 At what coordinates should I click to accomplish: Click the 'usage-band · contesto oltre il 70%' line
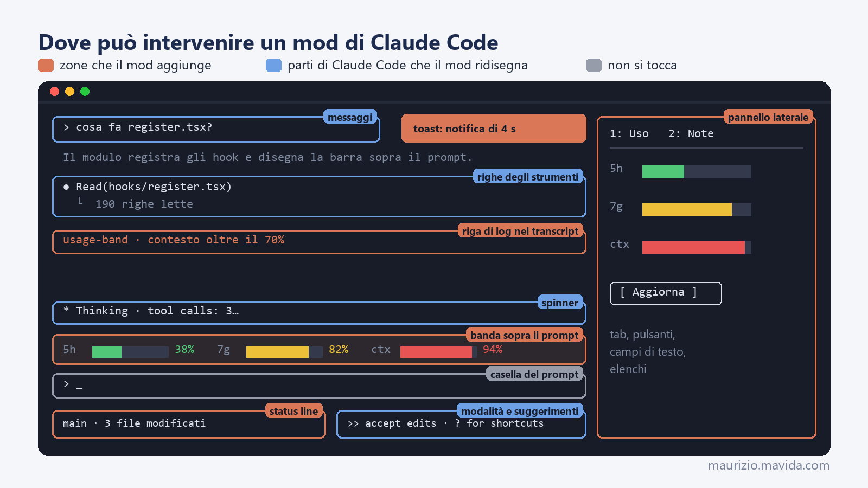[174, 240]
